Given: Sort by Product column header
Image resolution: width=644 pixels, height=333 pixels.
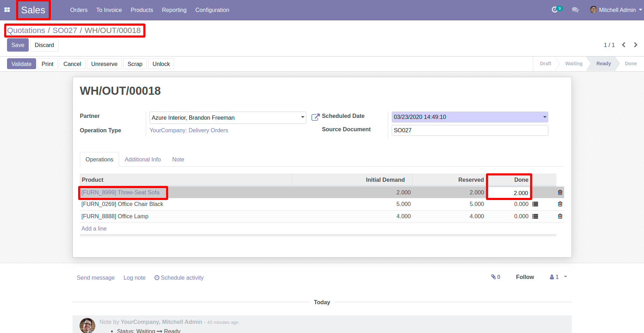Looking at the screenshot, I should pyautogui.click(x=186, y=180).
